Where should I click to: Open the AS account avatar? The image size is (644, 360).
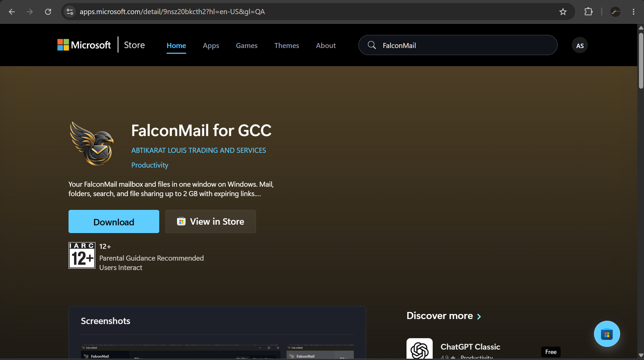pos(580,46)
